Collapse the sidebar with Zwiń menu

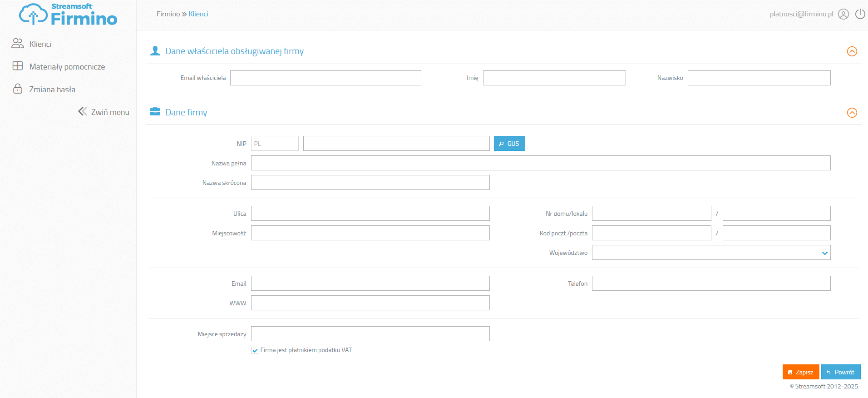pos(104,112)
